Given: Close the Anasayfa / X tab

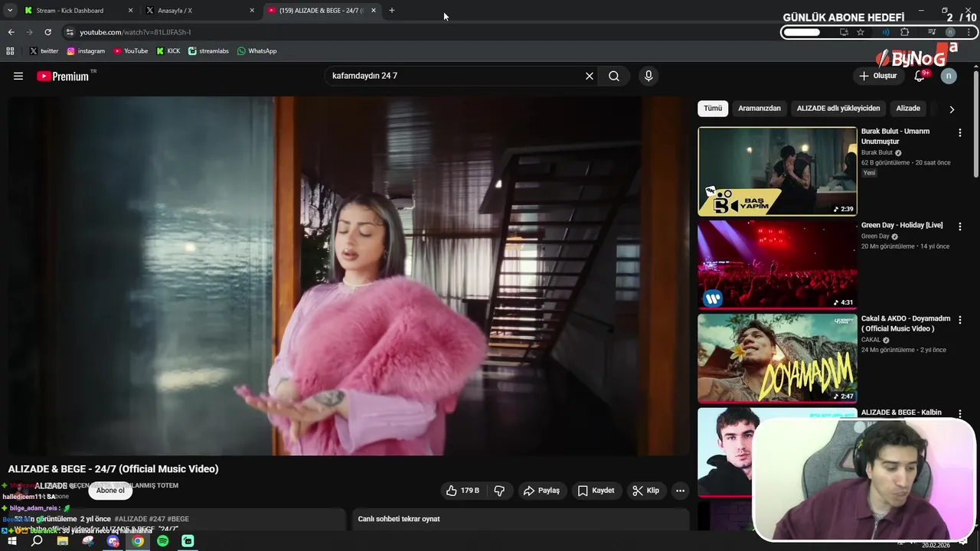Looking at the screenshot, I should point(252,11).
